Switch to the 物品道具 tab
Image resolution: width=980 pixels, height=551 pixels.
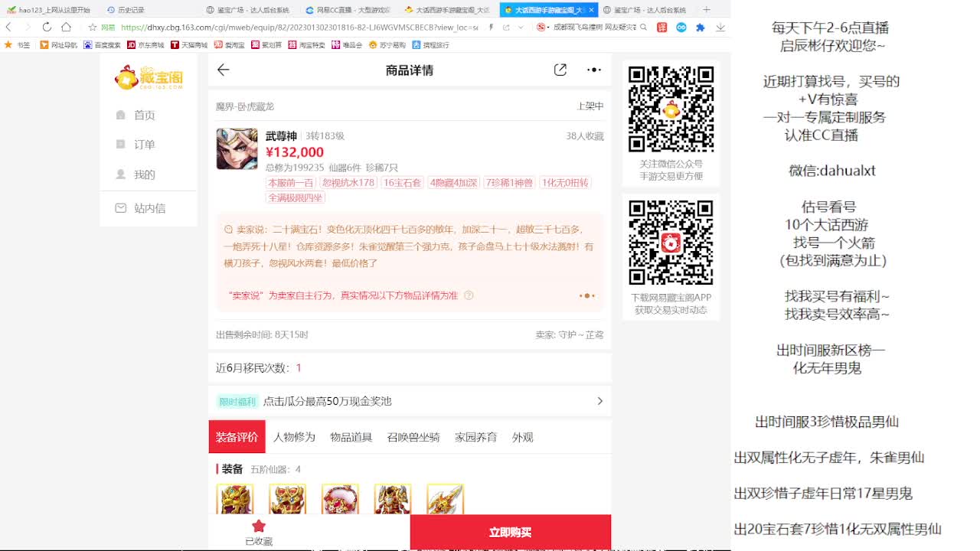coord(351,437)
